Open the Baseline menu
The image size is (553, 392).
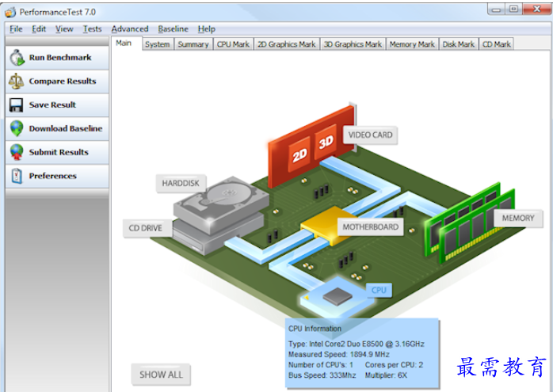click(x=173, y=29)
